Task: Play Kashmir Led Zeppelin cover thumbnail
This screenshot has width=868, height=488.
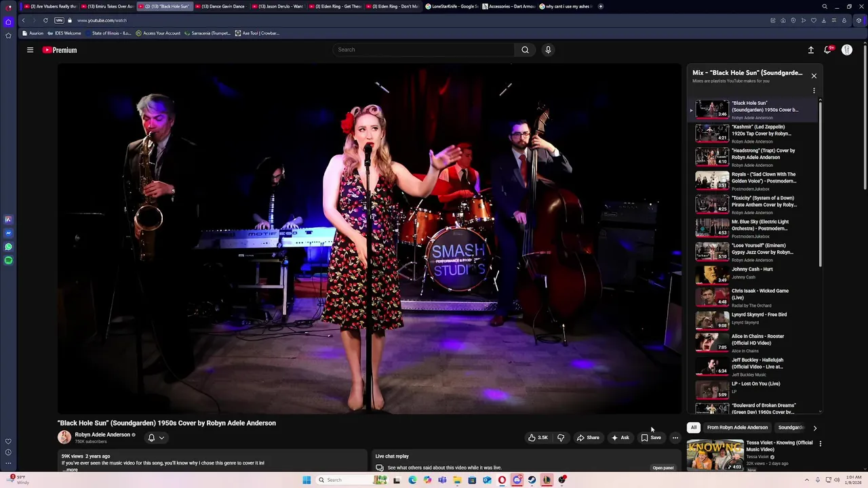Action: click(712, 133)
